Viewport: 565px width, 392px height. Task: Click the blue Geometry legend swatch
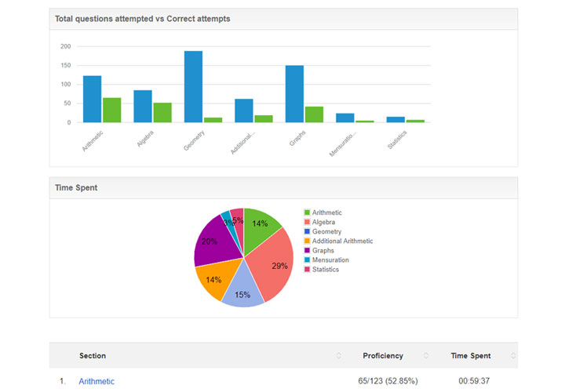tap(307, 232)
